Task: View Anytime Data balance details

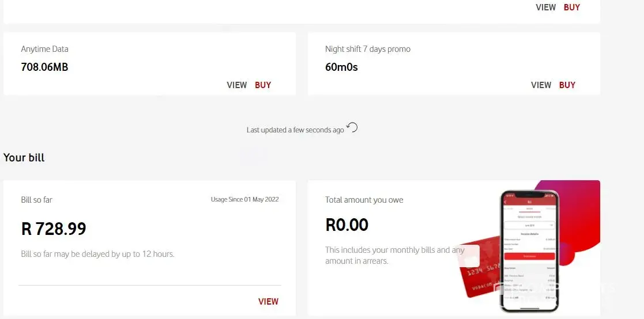Action: 236,85
